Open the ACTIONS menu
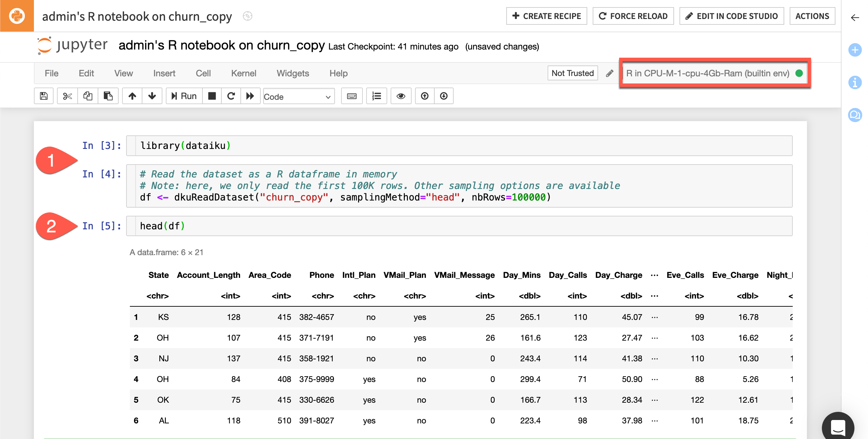The image size is (868, 439). coord(812,16)
